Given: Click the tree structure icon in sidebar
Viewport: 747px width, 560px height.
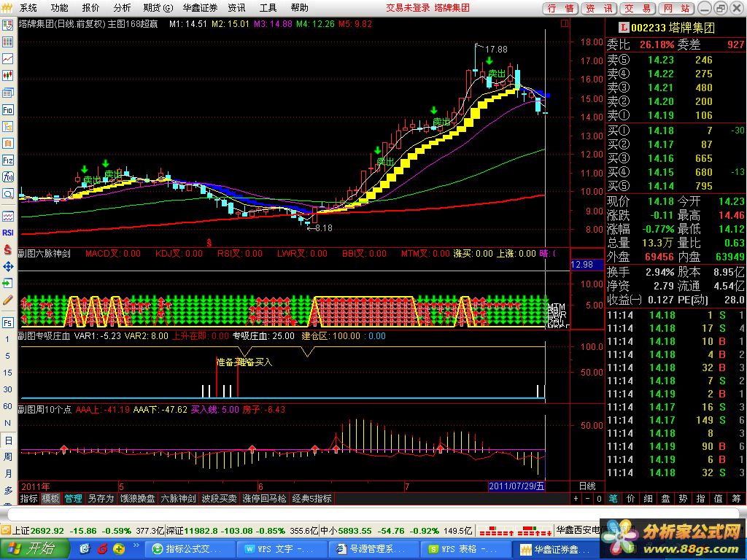Looking at the screenshot, I should coord(7,127).
